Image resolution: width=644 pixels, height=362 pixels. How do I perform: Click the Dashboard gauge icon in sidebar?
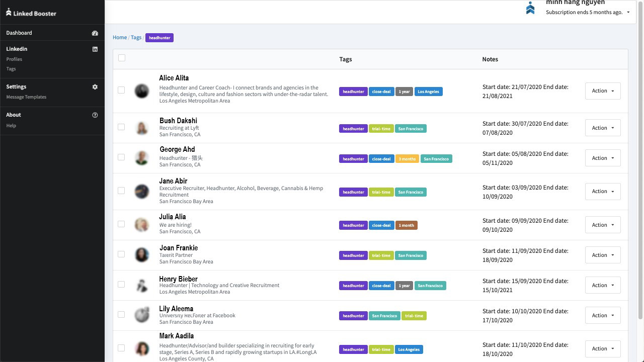click(95, 33)
